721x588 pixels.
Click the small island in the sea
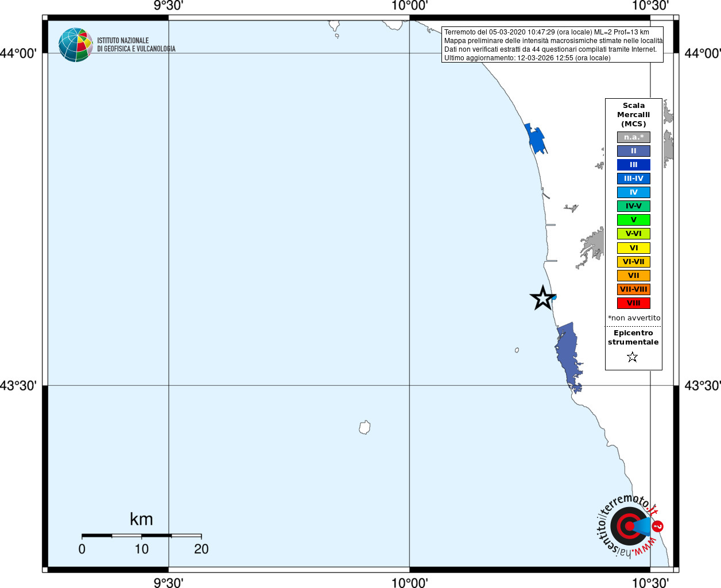[x=365, y=427]
